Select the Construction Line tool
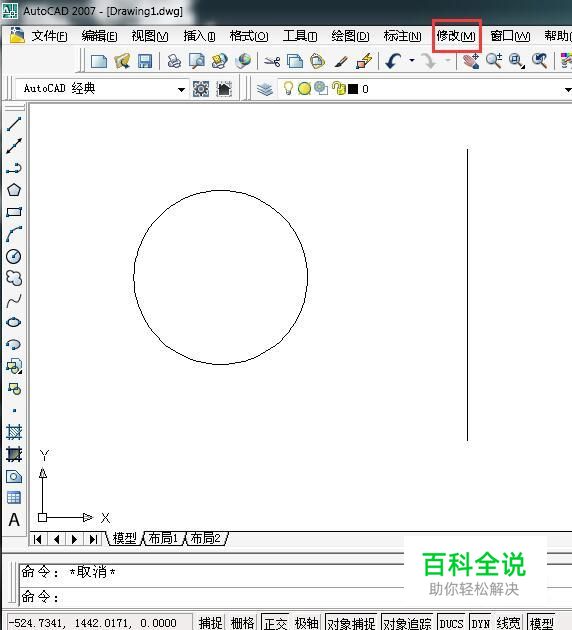The height and width of the screenshot is (630, 572). point(14,146)
